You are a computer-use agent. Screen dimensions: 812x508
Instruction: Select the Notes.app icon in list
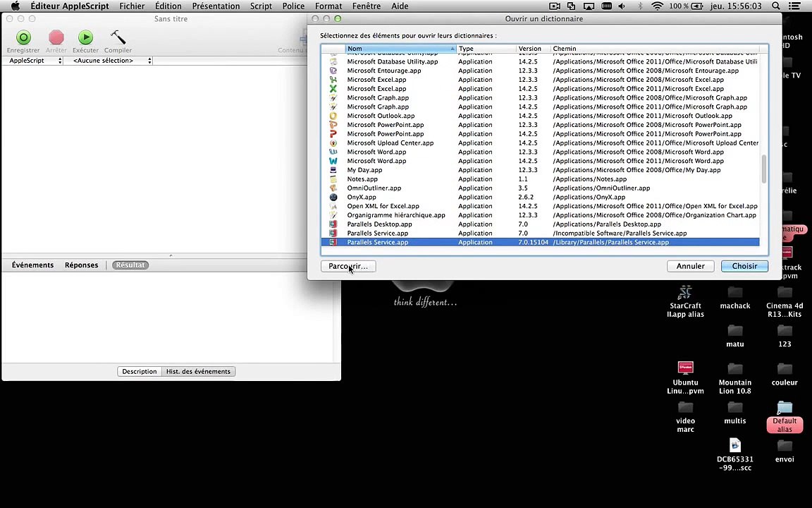[333, 179]
